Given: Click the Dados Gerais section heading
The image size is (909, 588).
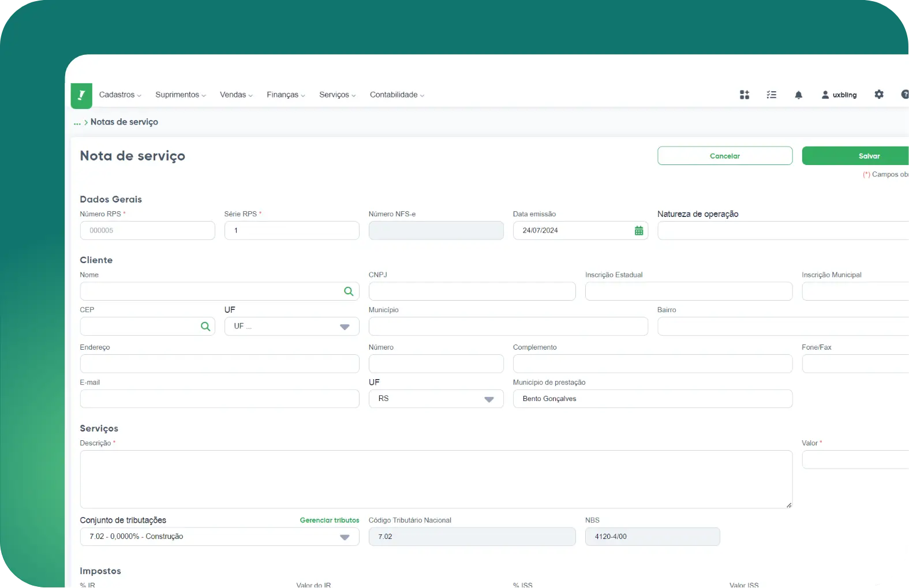Looking at the screenshot, I should (111, 200).
